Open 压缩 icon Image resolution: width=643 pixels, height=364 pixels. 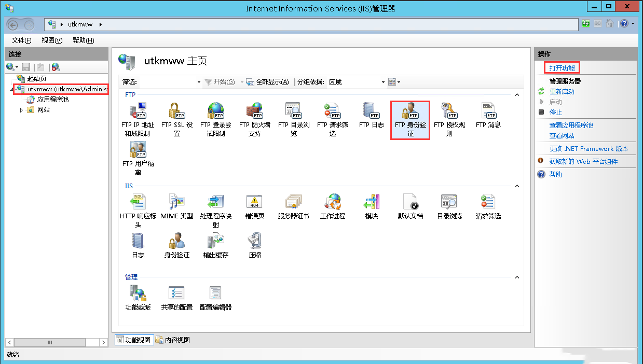tap(254, 246)
